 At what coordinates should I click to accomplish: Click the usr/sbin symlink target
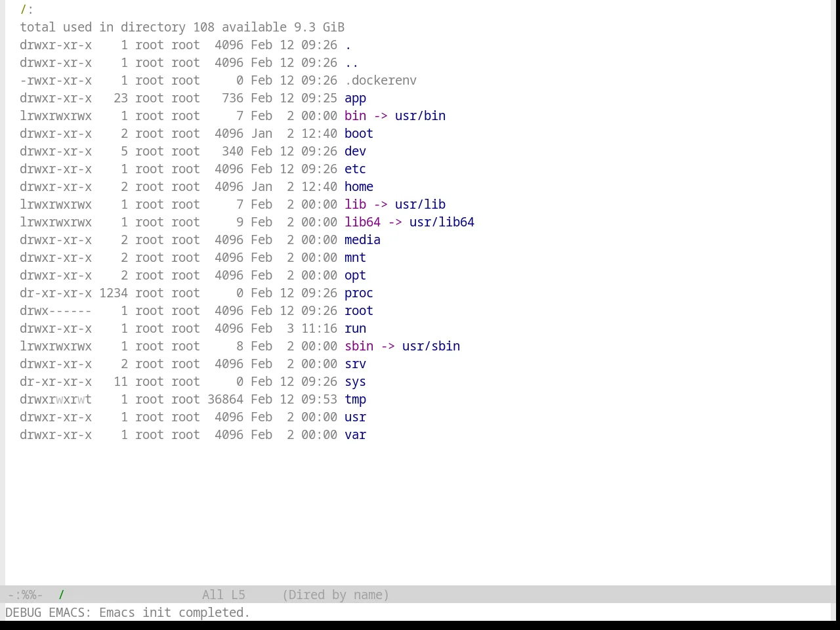coord(431,346)
